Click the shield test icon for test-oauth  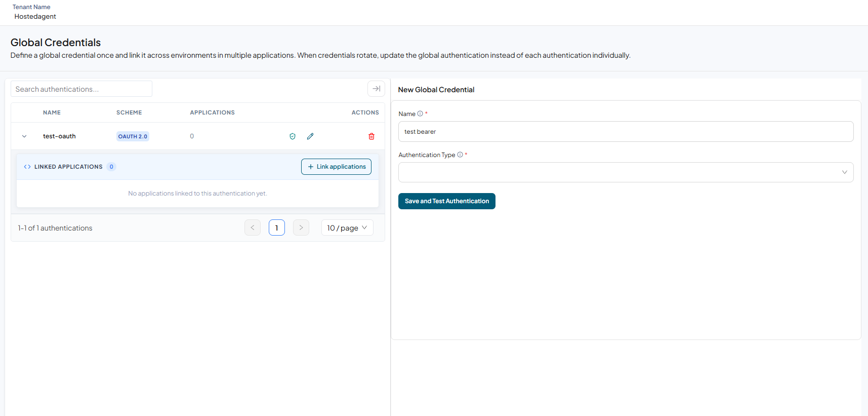[293, 136]
